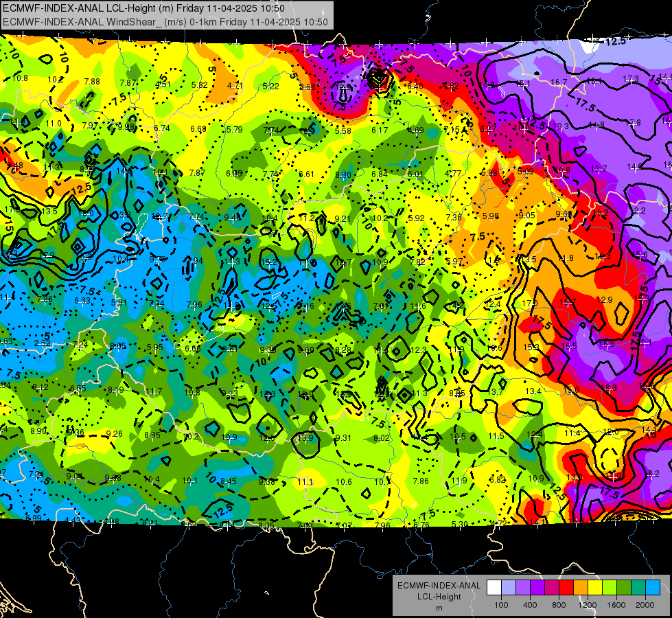
Task: Choose the orange legend swatch
Action: [581, 588]
